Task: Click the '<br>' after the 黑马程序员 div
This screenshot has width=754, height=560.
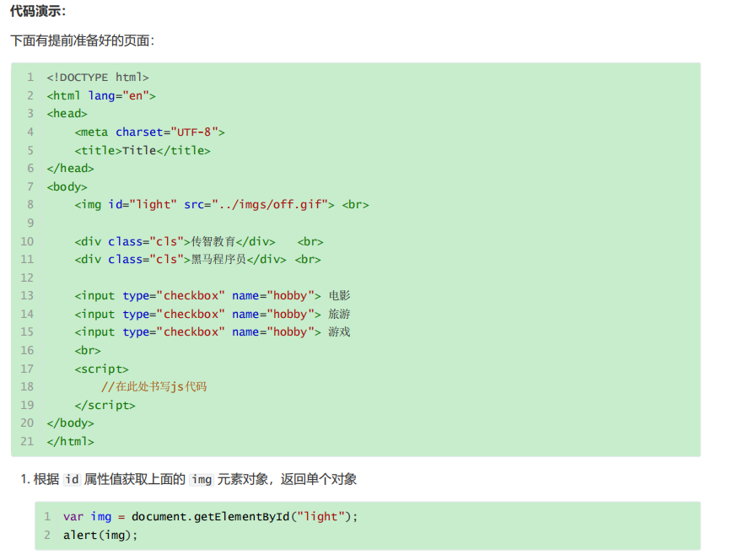Action: click(308, 260)
